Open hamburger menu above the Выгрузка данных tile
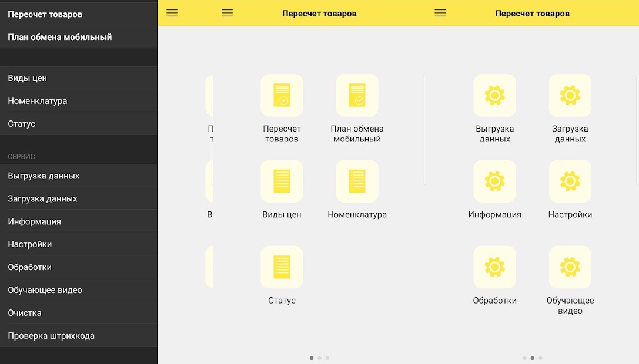Viewport: 639px width, 364px height. pos(440,13)
